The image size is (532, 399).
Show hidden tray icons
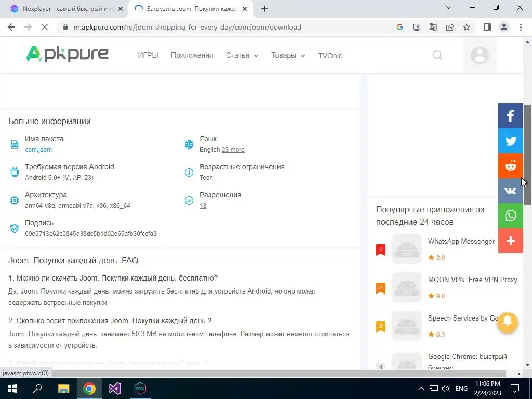[421, 389]
